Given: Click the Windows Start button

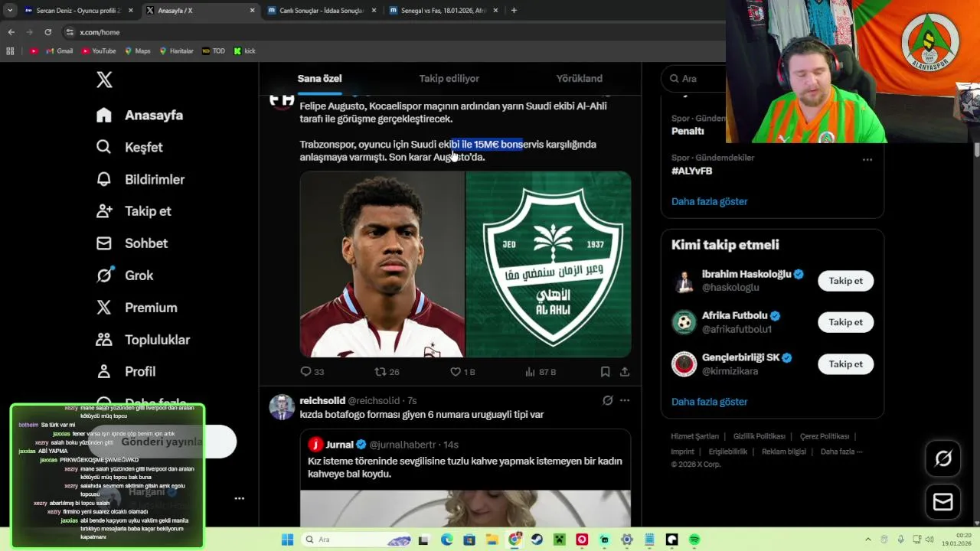Looking at the screenshot, I should pyautogui.click(x=287, y=540).
